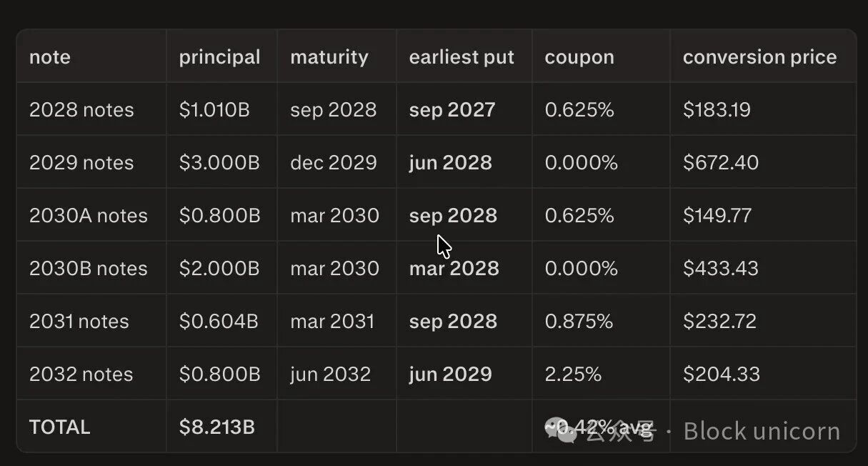Select the "2031 notes" row label

[79, 322]
